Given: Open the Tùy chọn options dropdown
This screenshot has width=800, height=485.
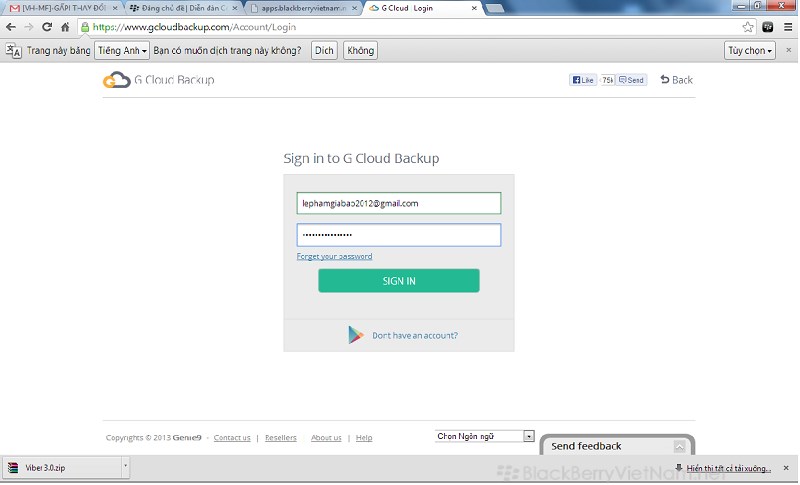Looking at the screenshot, I should coord(749,50).
